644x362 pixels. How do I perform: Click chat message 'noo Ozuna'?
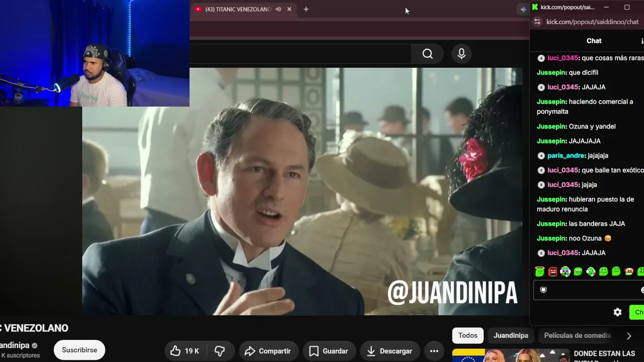(590, 238)
